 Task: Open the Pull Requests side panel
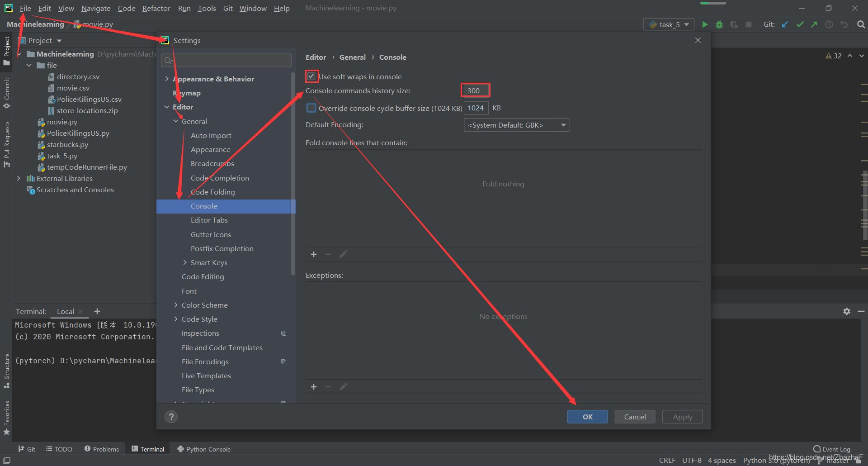click(x=7, y=144)
